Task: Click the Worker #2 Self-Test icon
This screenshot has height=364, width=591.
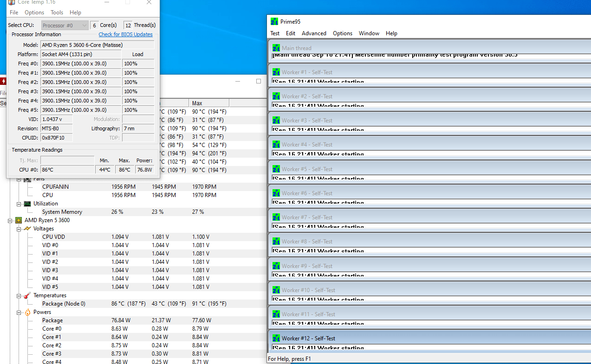Action: (276, 96)
